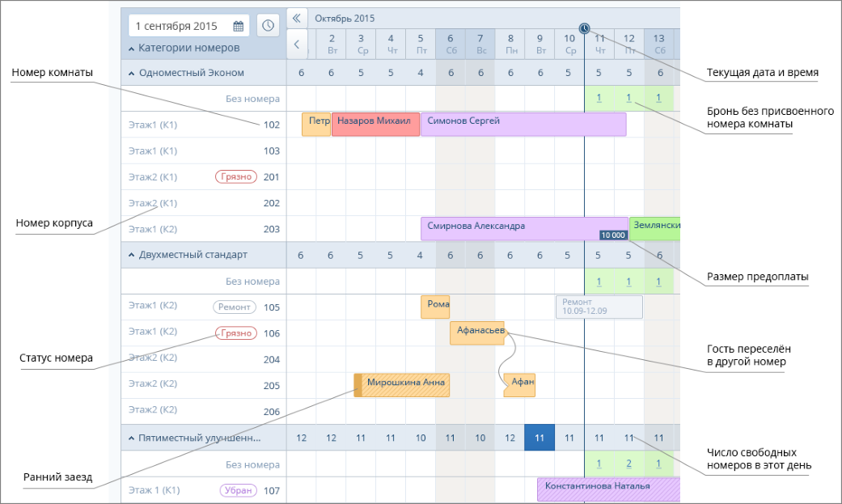Open the Ремонт 10.09-12.09 repair block
The image size is (842, 504).
click(599, 307)
